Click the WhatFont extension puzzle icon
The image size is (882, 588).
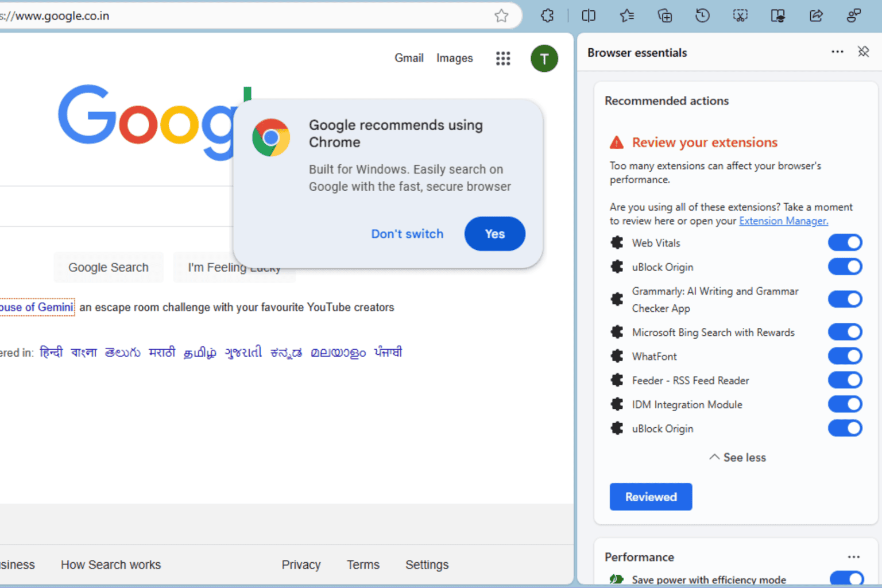(617, 356)
